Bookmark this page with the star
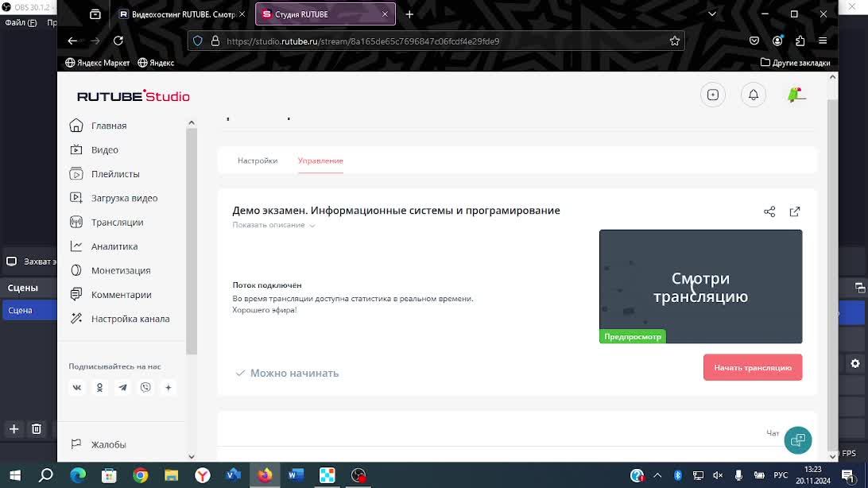Viewport: 868px width, 488px height. pyautogui.click(x=674, y=41)
